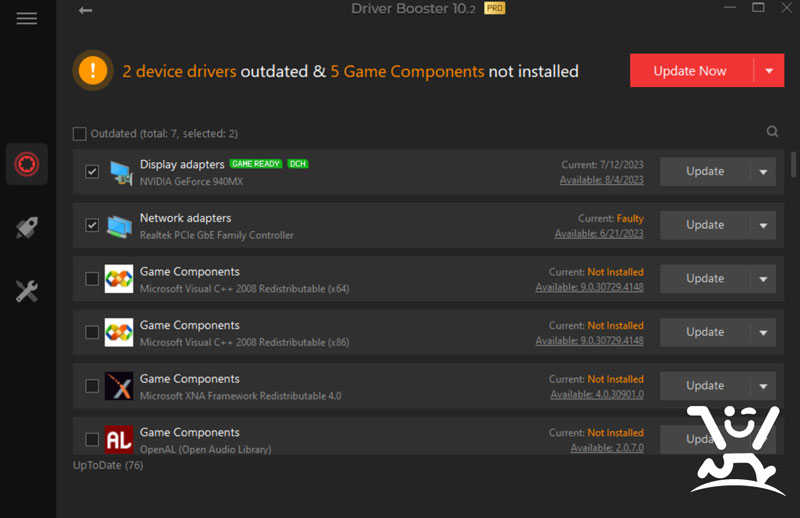Open the hamburger menu
The height and width of the screenshot is (518, 800).
pos(27,19)
